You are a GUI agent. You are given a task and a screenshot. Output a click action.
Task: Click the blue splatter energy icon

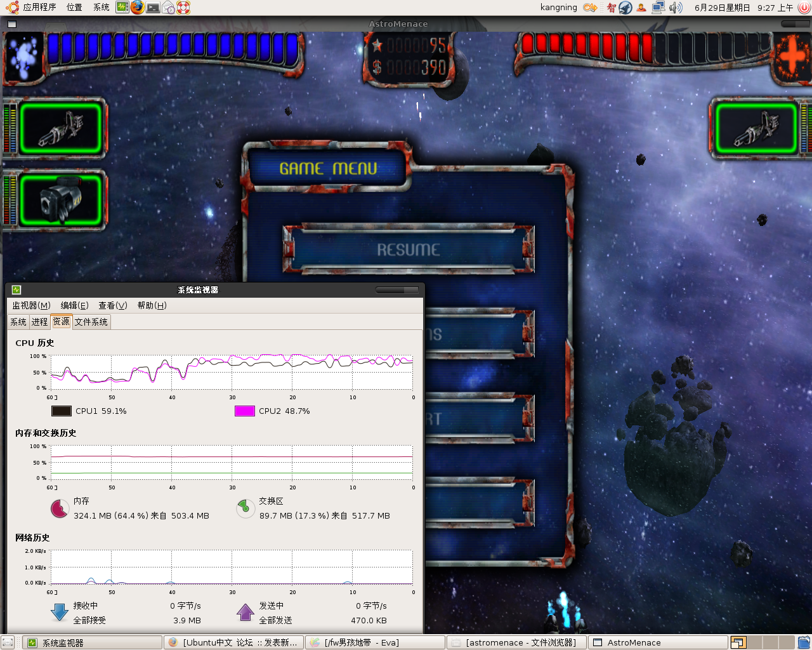pos(24,58)
